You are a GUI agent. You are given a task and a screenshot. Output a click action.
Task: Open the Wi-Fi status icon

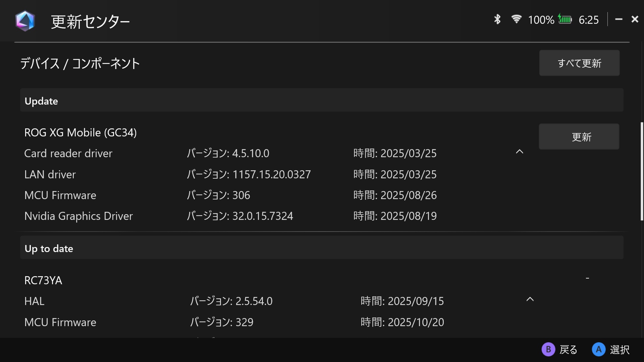517,19
